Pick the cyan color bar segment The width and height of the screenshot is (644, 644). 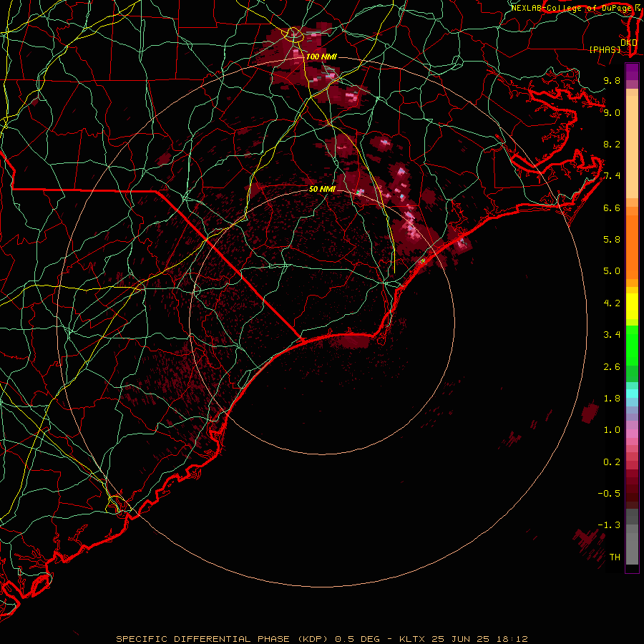click(632, 394)
